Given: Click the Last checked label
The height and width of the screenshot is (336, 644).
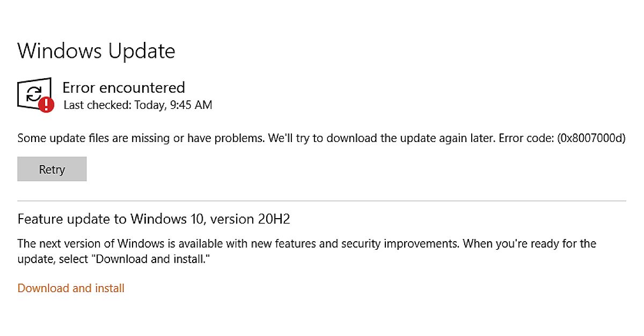Looking at the screenshot, I should click(x=96, y=105).
